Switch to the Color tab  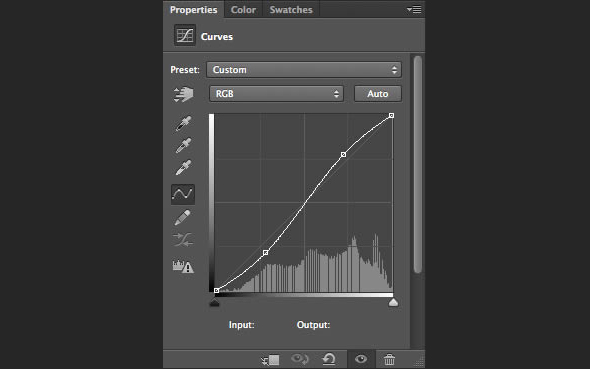(x=243, y=10)
